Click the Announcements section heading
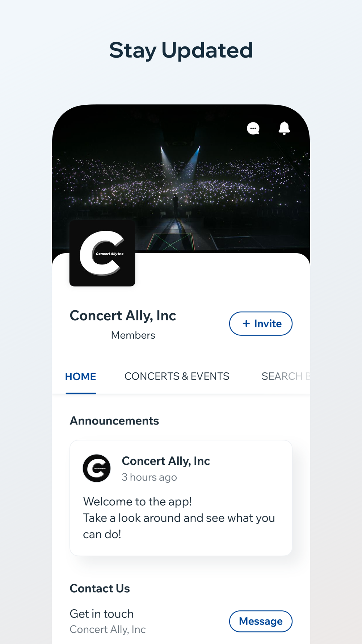 click(x=114, y=421)
